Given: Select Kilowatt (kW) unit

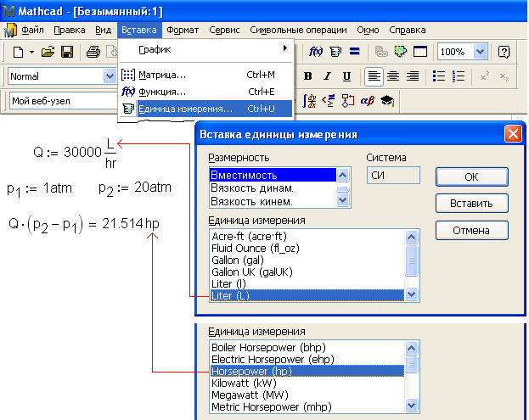Looking at the screenshot, I should (307, 383).
